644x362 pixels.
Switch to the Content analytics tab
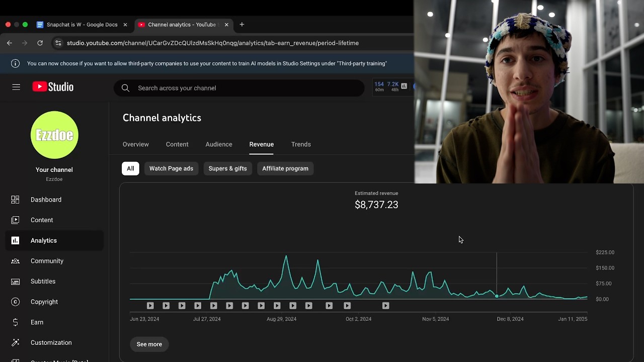(177, 144)
